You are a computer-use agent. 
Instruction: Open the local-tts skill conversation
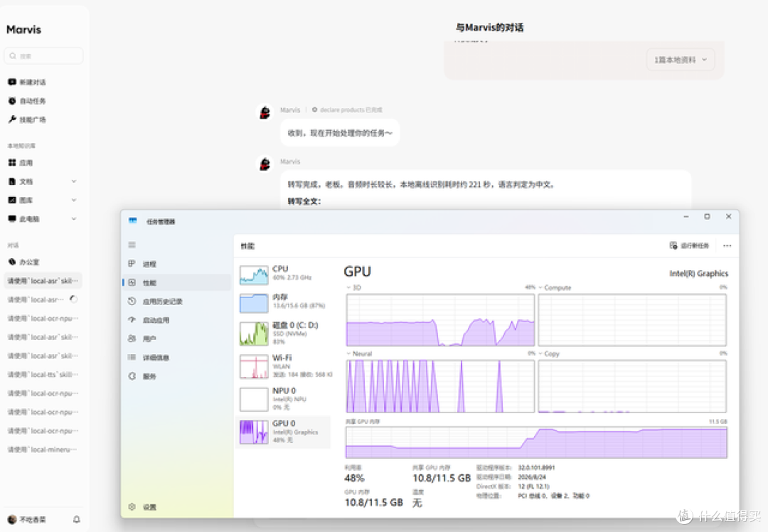43,375
